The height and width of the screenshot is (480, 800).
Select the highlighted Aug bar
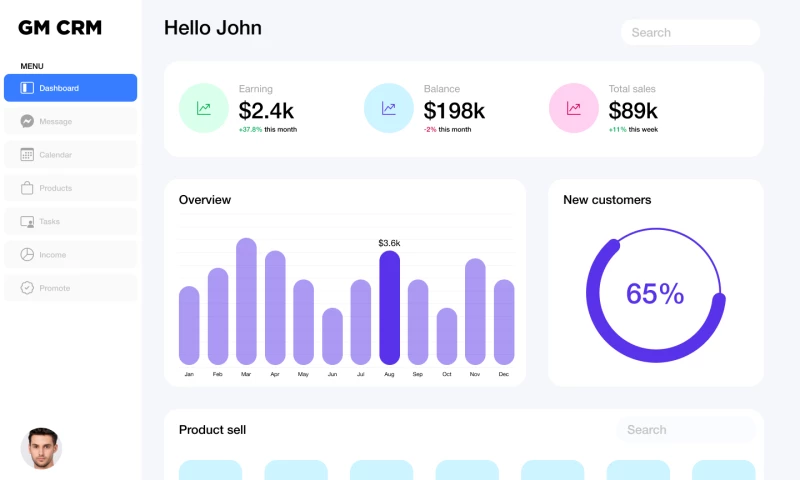pyautogui.click(x=389, y=307)
